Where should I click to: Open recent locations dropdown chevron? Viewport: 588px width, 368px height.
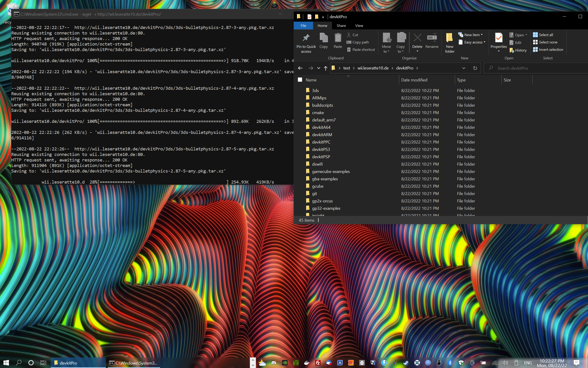(319, 68)
